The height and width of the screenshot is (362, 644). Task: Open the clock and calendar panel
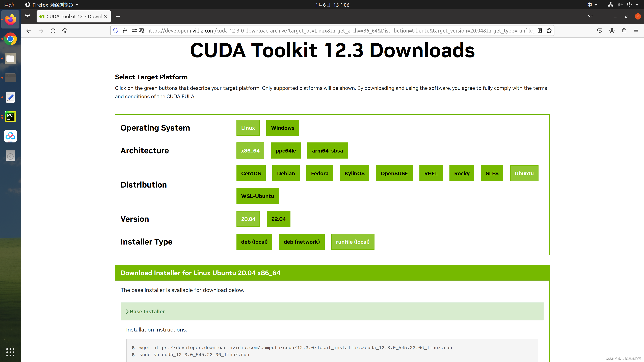pyautogui.click(x=332, y=5)
